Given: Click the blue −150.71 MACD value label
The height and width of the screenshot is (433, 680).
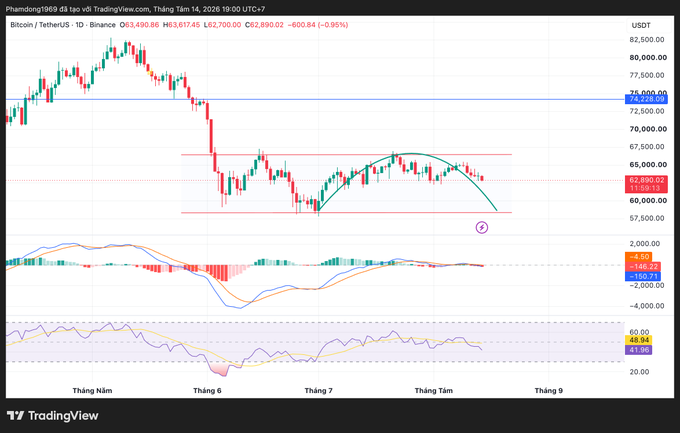Looking at the screenshot, I should [x=643, y=276].
